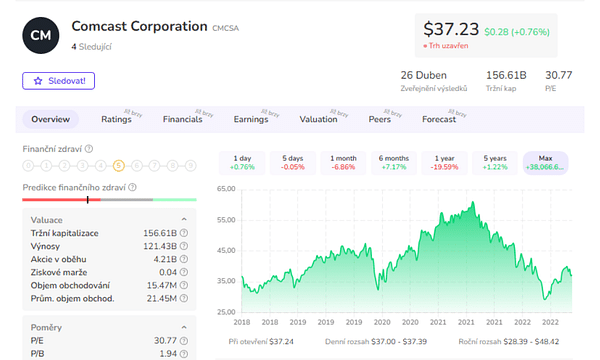The height and width of the screenshot is (360, 600).
Task: Click info icon for Tržní kapitalizace row
Action: pos(184,233)
